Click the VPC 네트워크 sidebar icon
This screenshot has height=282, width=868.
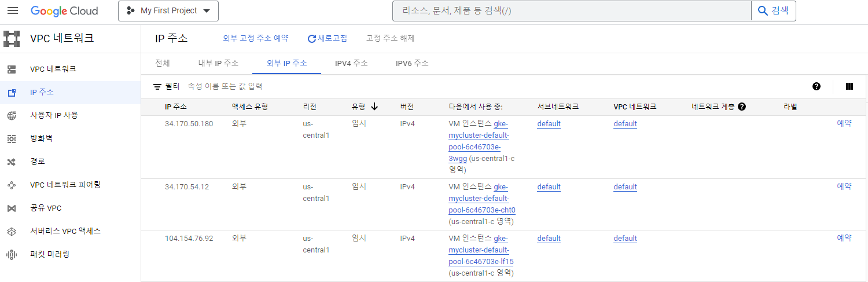pyautogui.click(x=11, y=69)
